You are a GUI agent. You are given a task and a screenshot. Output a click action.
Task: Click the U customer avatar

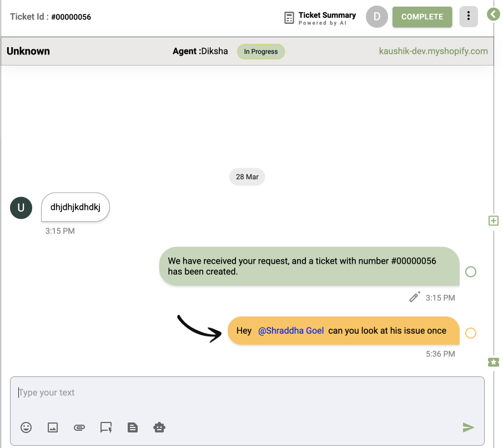(x=21, y=208)
